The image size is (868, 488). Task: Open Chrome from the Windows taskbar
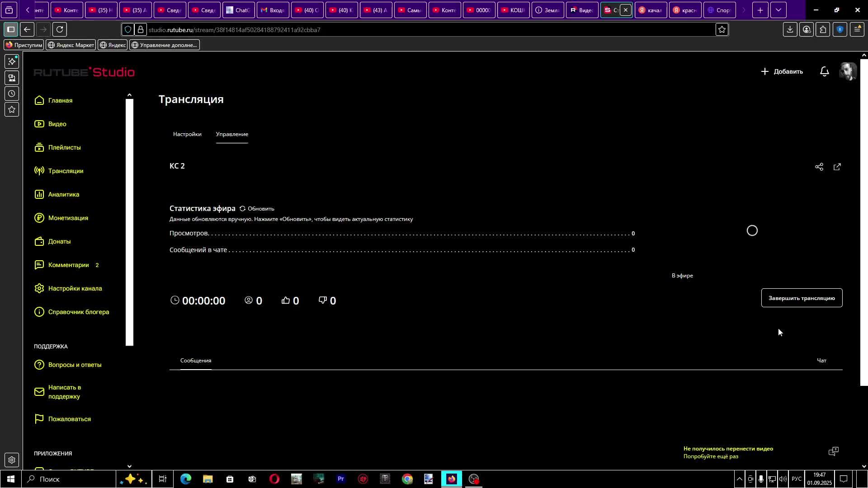[407, 479]
